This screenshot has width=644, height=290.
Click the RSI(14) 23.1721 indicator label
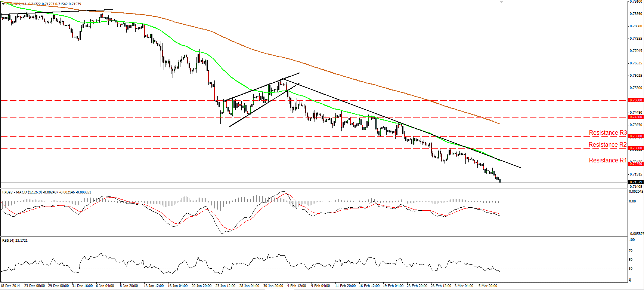tap(15, 240)
